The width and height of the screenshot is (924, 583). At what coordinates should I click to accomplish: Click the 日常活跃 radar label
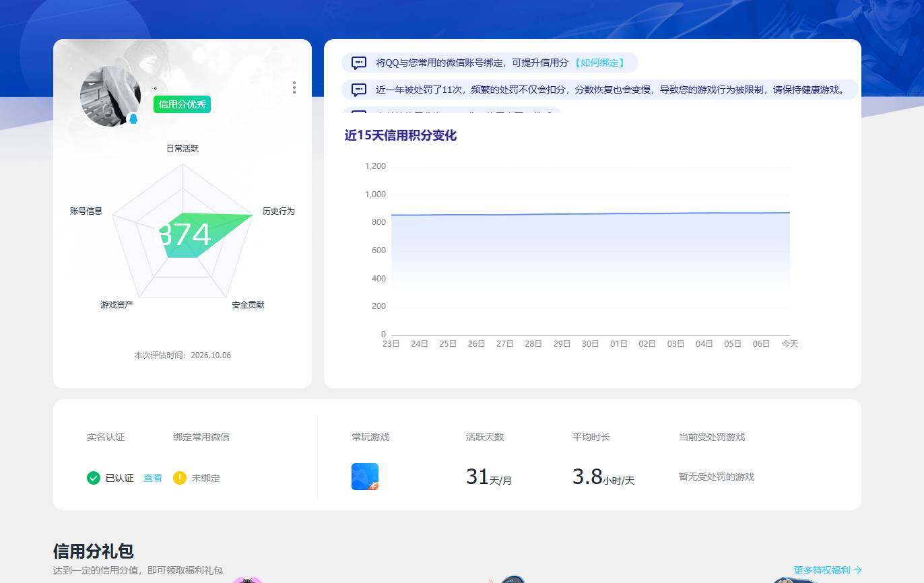[x=183, y=148]
